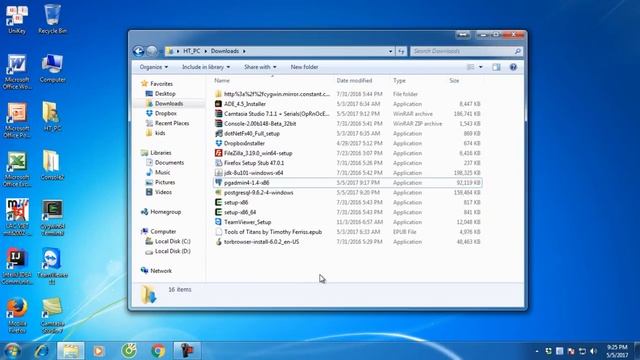
Task: Open the Computer desktop icon
Action: (52, 69)
